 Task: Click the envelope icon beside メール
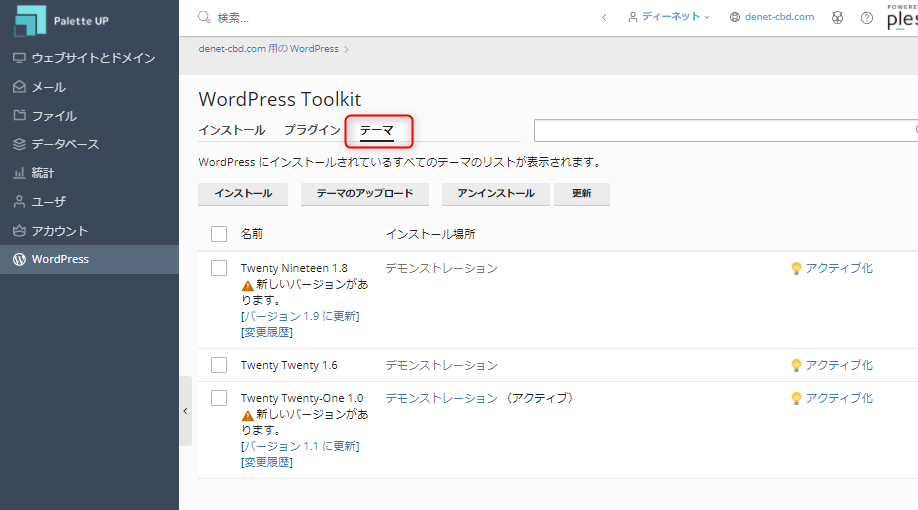[x=19, y=87]
